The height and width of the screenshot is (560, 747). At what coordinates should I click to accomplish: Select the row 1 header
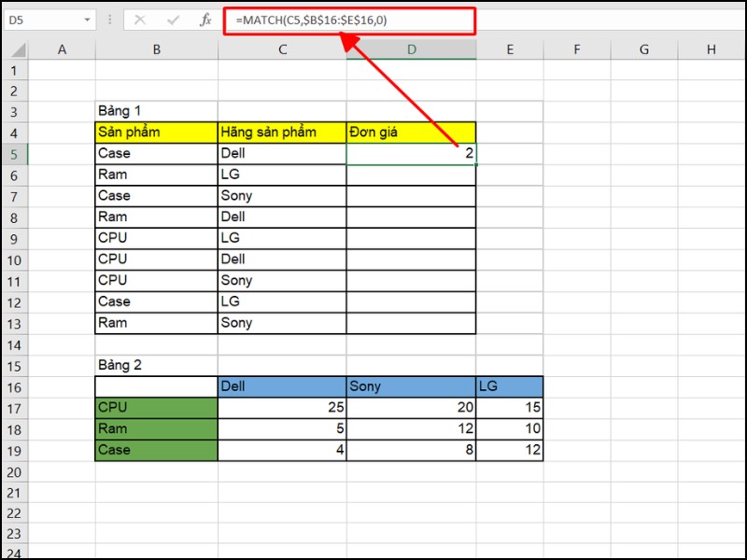click(x=14, y=70)
